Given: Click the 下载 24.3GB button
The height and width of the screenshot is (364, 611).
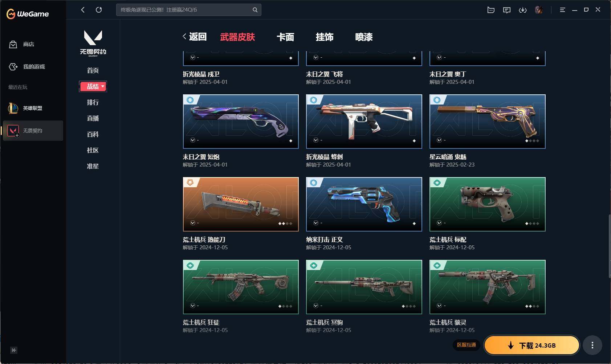Looking at the screenshot, I should pyautogui.click(x=532, y=345).
